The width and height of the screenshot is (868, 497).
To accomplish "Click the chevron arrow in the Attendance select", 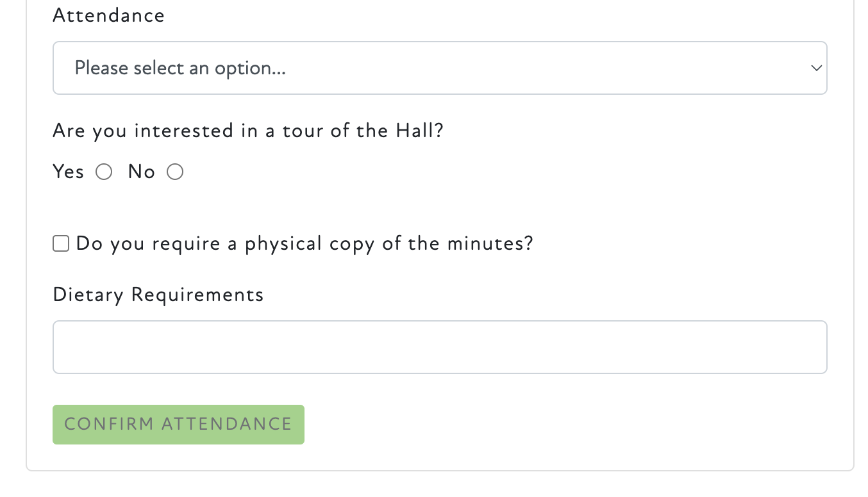I will (816, 68).
